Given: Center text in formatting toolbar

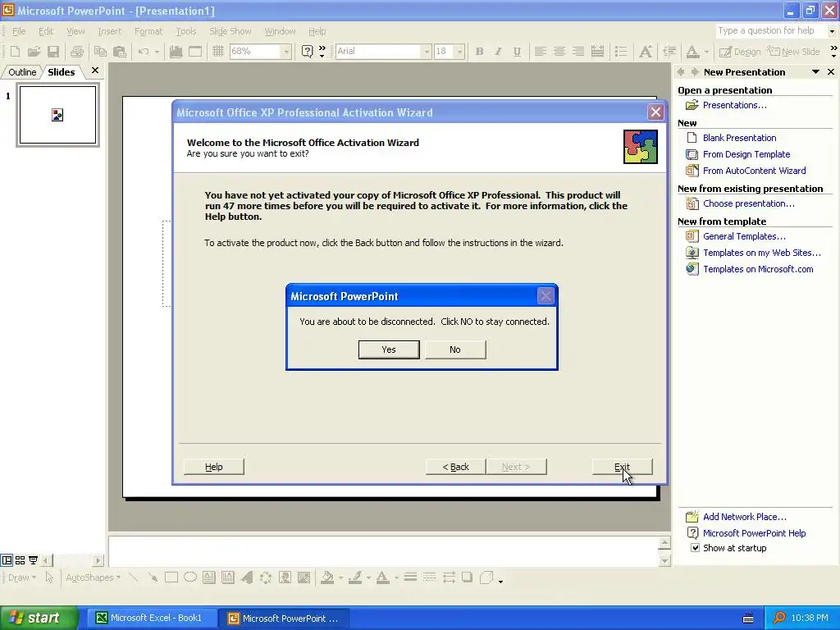Looking at the screenshot, I should pyautogui.click(x=559, y=52).
